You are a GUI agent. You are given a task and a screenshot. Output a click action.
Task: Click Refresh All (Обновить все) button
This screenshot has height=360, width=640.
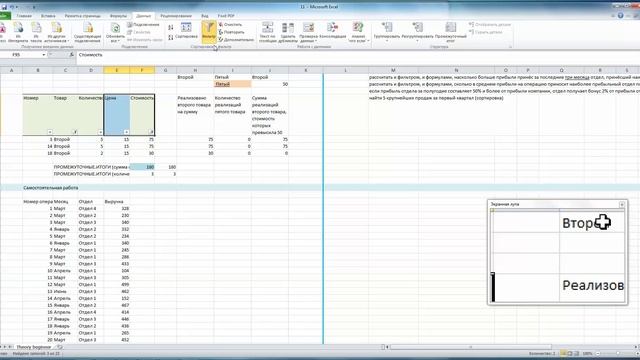click(115, 33)
